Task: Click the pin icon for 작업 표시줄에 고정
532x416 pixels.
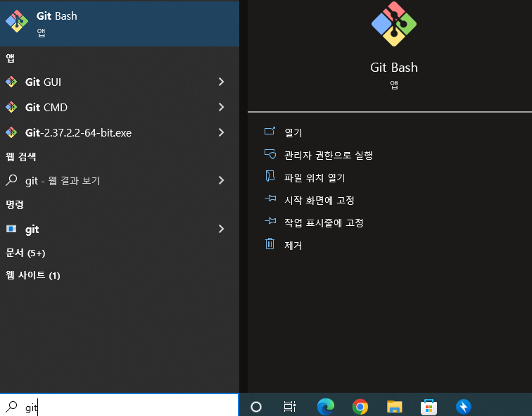Action: [270, 221]
